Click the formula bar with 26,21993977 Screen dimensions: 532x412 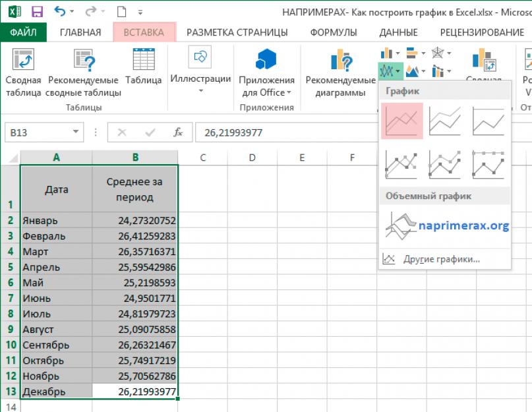[287, 132]
